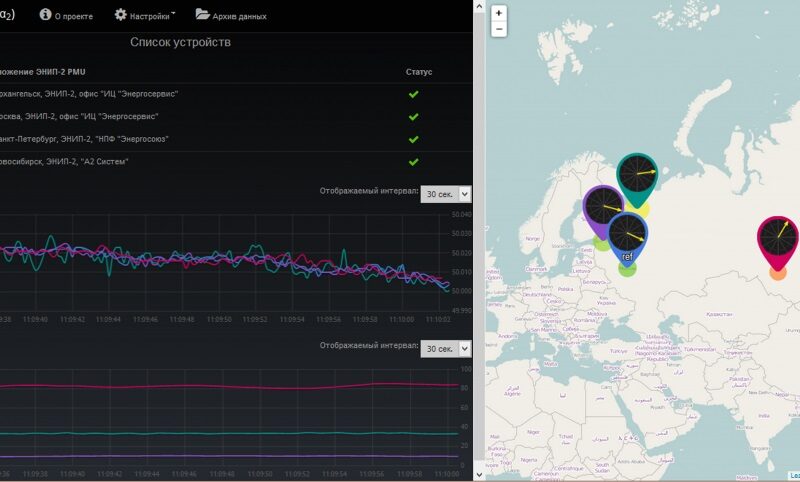Viewport: 800px width, 482px height.
Task: Click the open folder icon for Архив данных
Action: (203, 15)
